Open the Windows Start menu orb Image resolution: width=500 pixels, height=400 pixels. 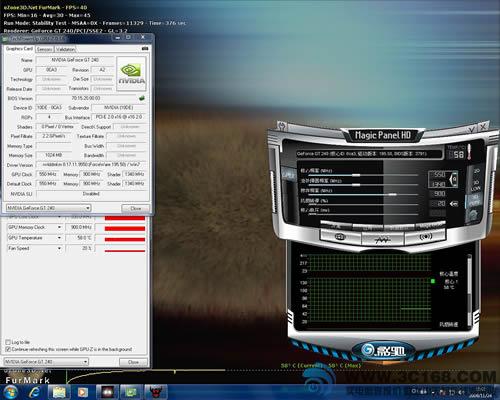(10, 392)
